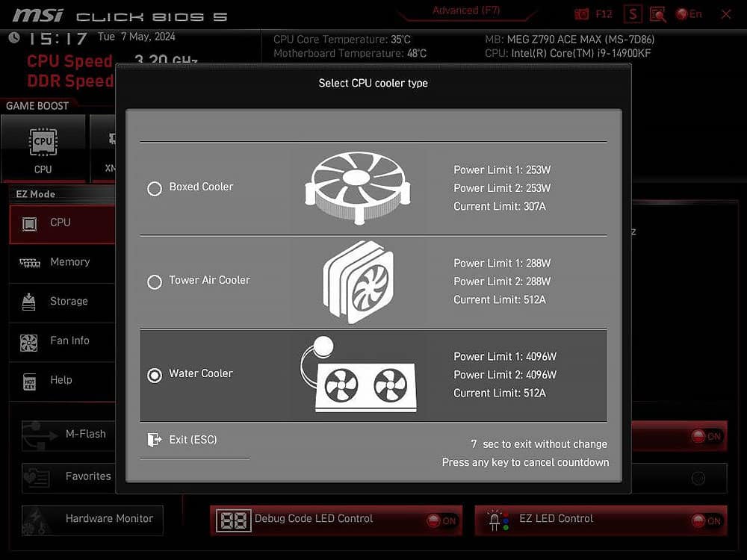Image resolution: width=747 pixels, height=560 pixels.
Task: Open the Memory item in EZ Mode
Action: pyautogui.click(x=62, y=262)
